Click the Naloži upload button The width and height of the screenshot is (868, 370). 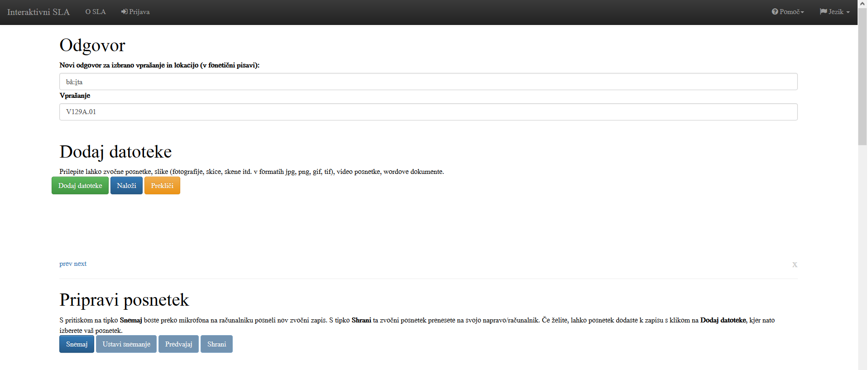coord(126,186)
